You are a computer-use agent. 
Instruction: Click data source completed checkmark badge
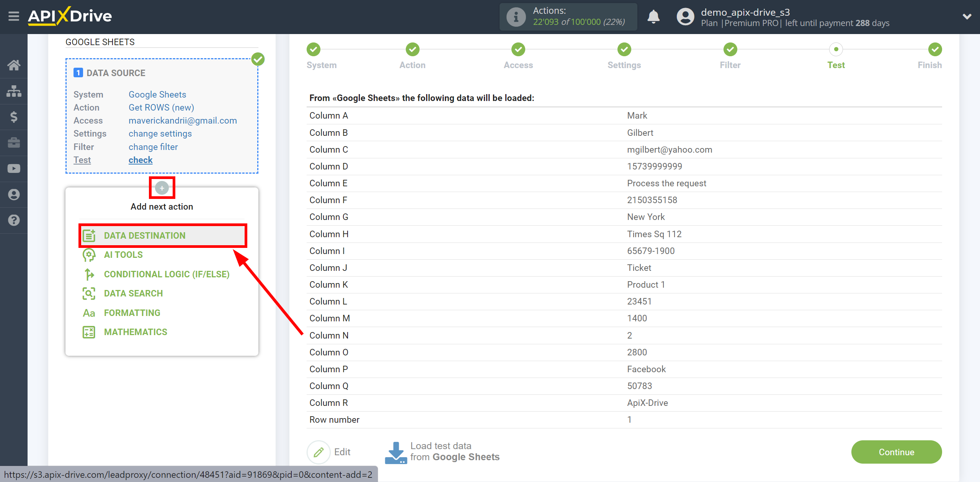(x=258, y=59)
